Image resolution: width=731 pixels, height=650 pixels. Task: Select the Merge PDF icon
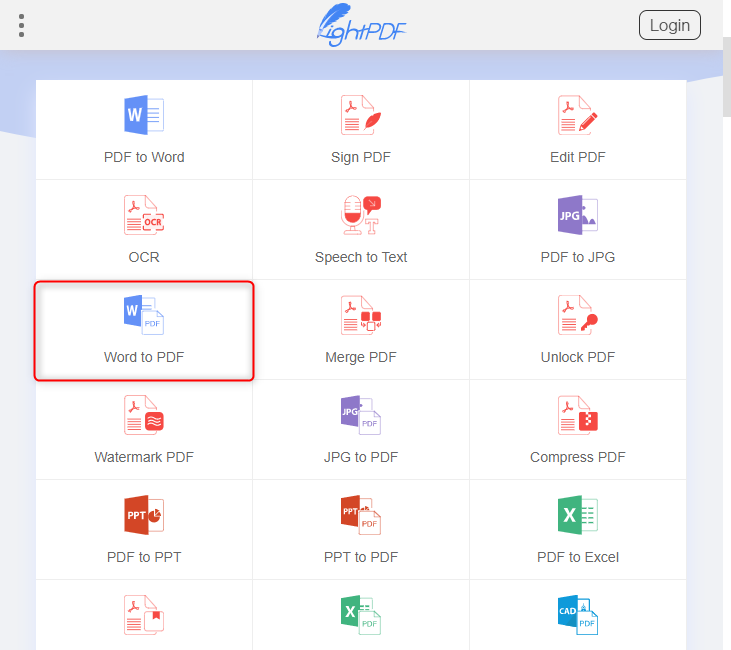coord(360,315)
